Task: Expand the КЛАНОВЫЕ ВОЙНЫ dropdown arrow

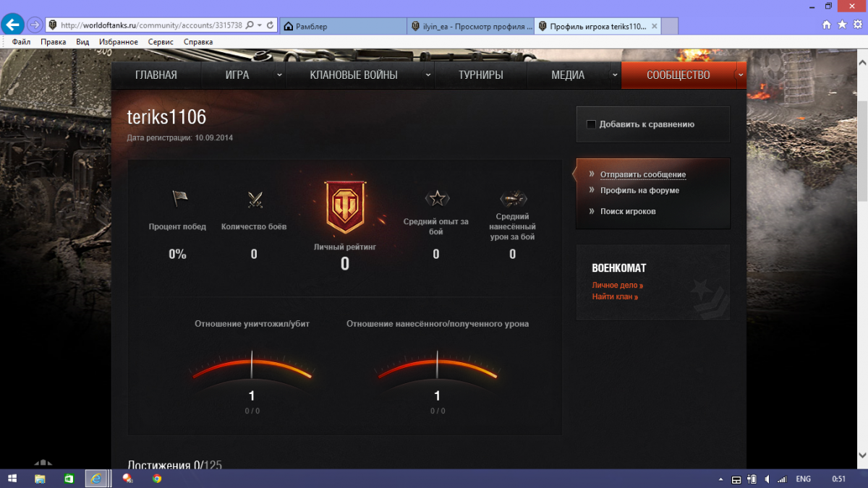Action: click(x=427, y=74)
